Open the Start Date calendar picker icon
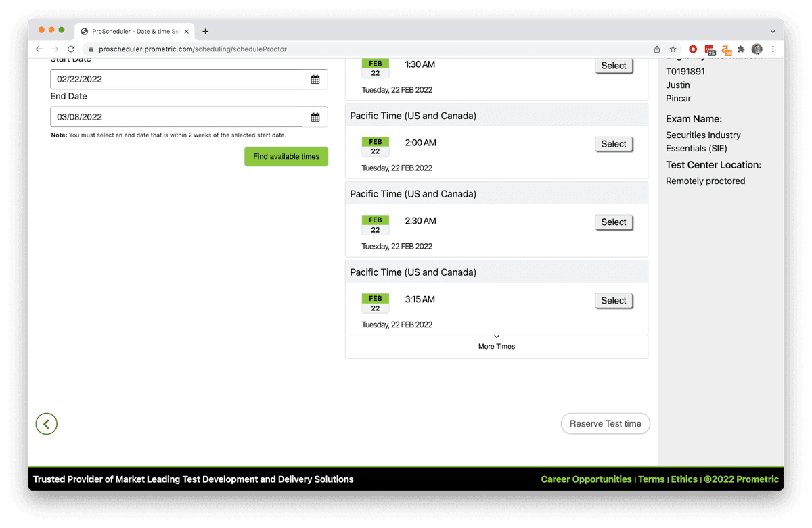Viewport: 812px width, 528px height. pos(315,80)
